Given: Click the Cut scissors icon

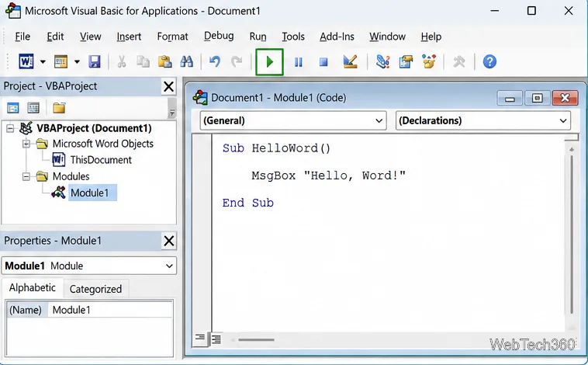Looking at the screenshot, I should pyautogui.click(x=122, y=61).
